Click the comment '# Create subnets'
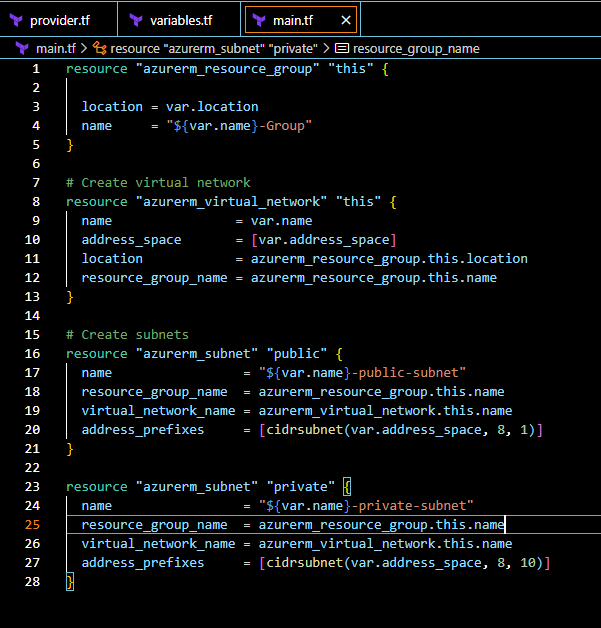This screenshot has width=601, height=628. coord(127,335)
